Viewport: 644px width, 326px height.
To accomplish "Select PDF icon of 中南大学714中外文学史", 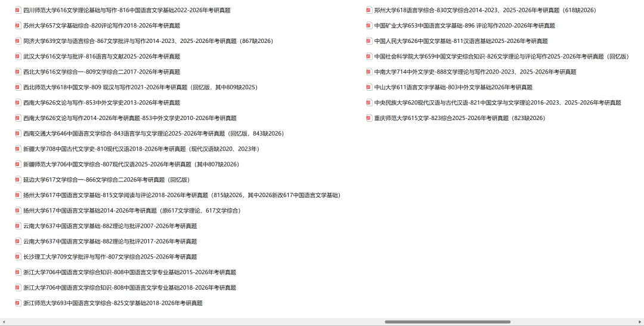I will tap(369, 72).
